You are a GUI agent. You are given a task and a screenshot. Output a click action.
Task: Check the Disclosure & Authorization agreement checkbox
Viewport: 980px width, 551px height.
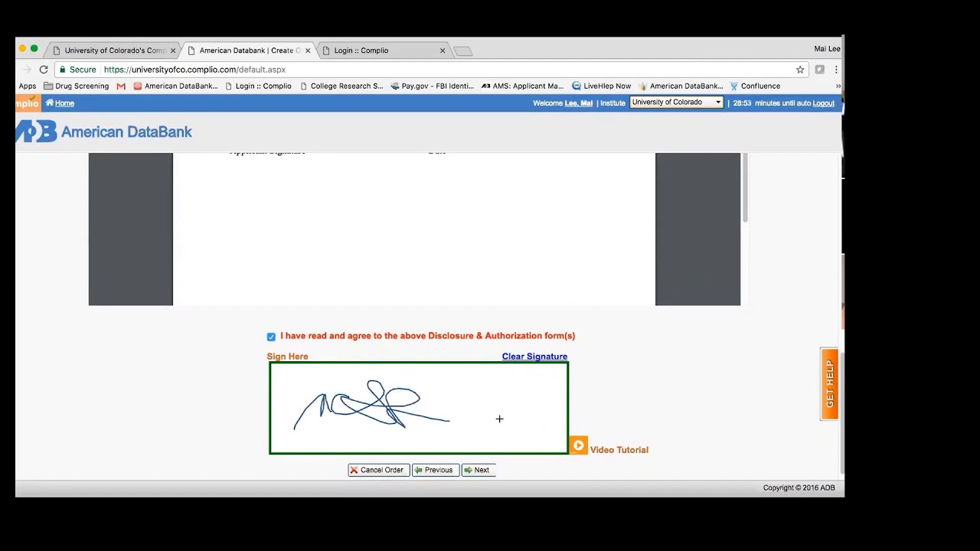[271, 337]
